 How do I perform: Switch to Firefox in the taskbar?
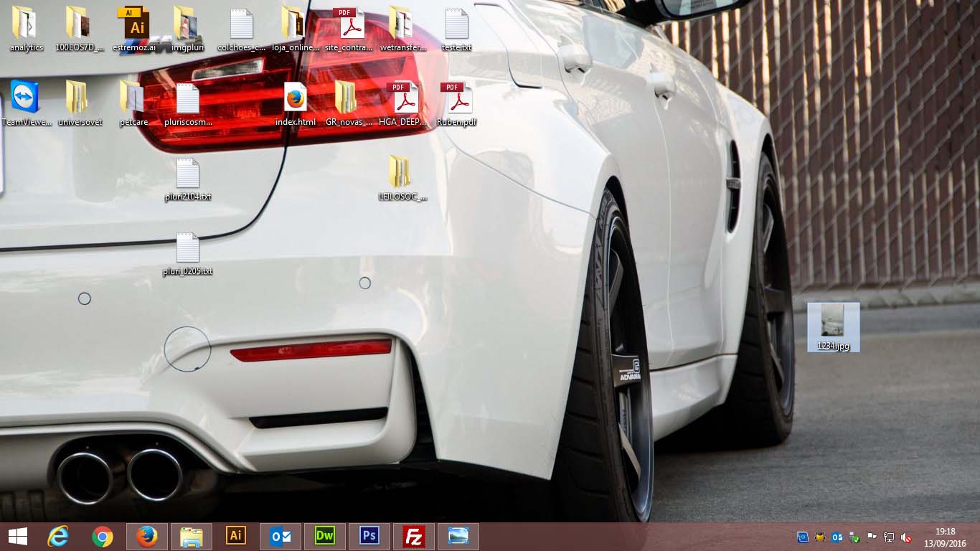[x=147, y=537]
